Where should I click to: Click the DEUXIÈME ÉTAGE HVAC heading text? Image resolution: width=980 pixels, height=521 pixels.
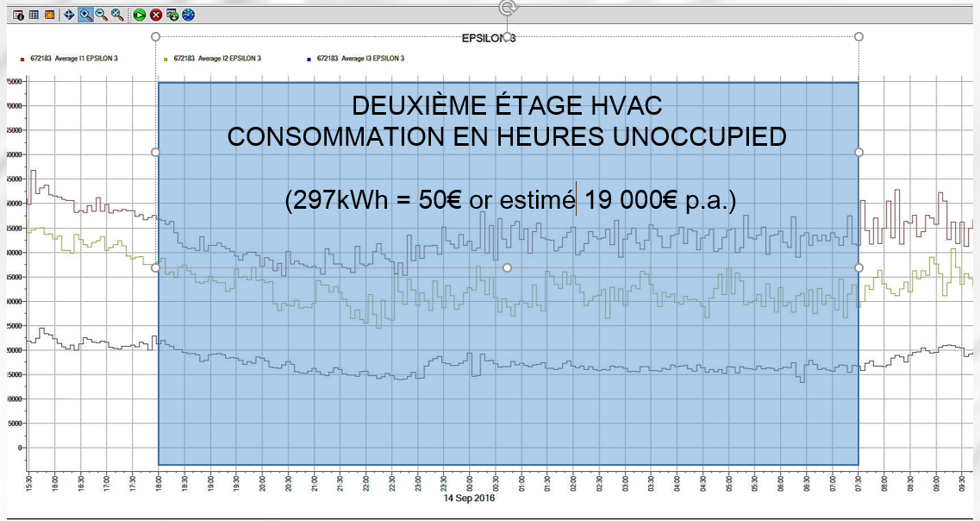click(506, 106)
